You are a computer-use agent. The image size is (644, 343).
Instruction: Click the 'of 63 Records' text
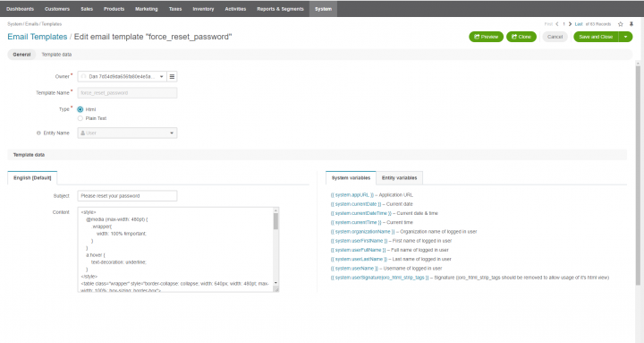tap(598, 24)
